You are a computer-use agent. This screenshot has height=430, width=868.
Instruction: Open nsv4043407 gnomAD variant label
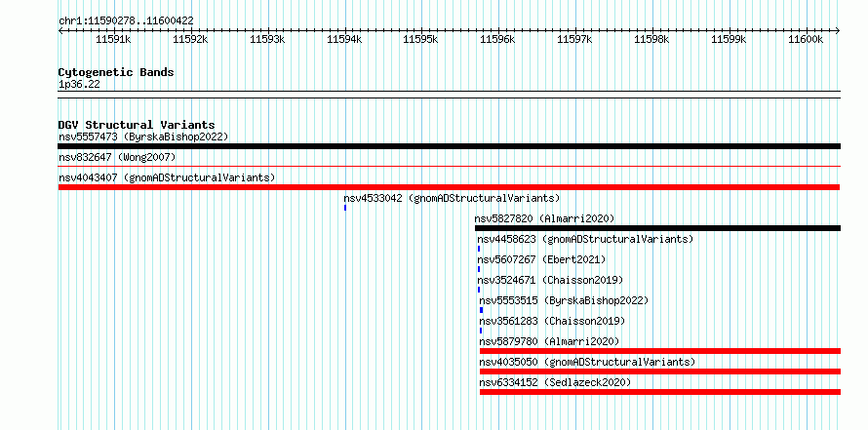tap(167, 177)
